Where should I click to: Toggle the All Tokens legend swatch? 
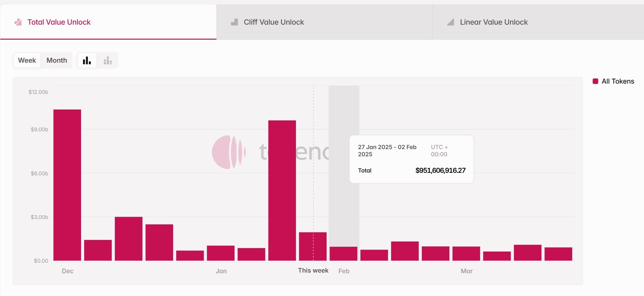[x=595, y=81]
